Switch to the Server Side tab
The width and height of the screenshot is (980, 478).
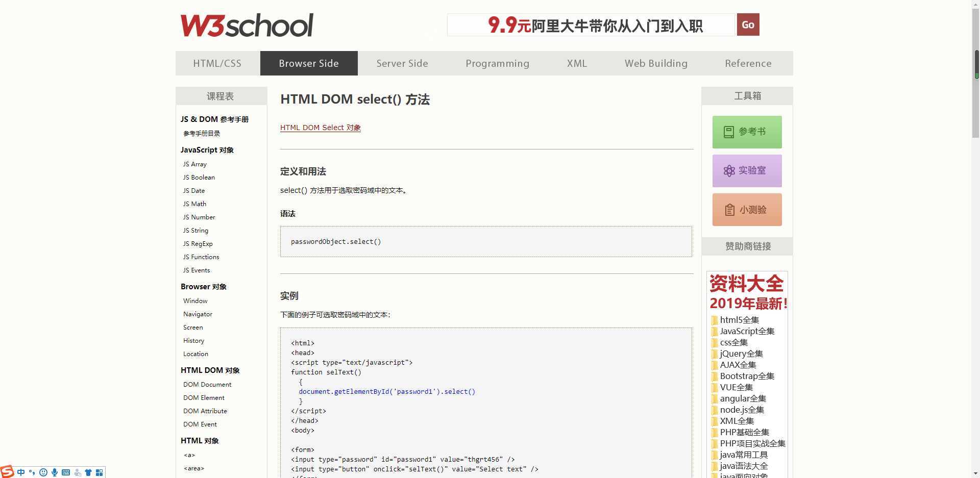pos(402,63)
